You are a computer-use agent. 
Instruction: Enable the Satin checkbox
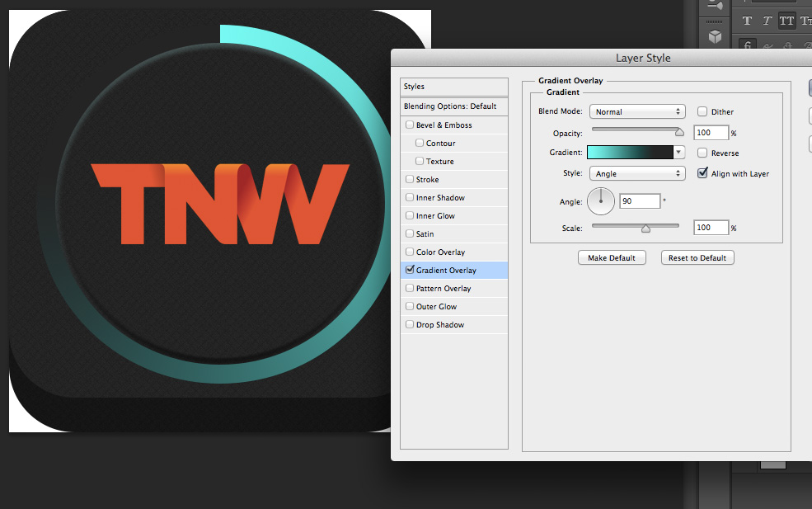[x=410, y=233]
